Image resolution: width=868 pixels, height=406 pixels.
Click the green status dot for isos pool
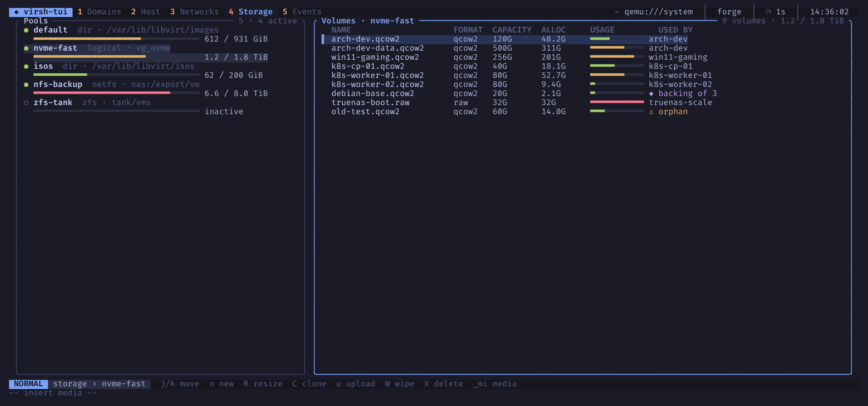tap(26, 67)
